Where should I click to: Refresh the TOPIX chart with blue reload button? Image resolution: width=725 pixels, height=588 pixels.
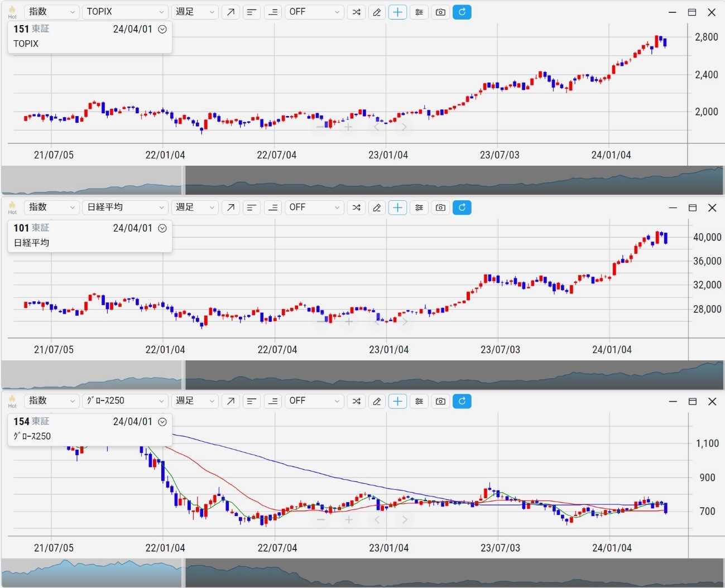462,12
